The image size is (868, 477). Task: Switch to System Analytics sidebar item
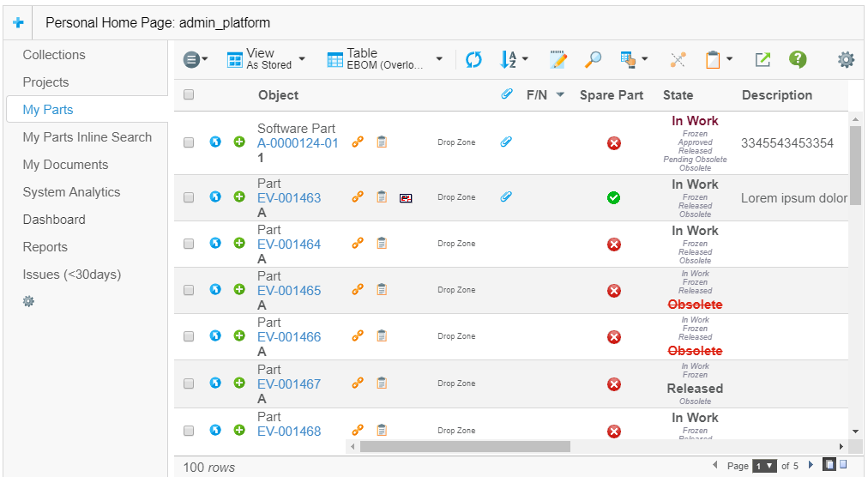coord(71,192)
